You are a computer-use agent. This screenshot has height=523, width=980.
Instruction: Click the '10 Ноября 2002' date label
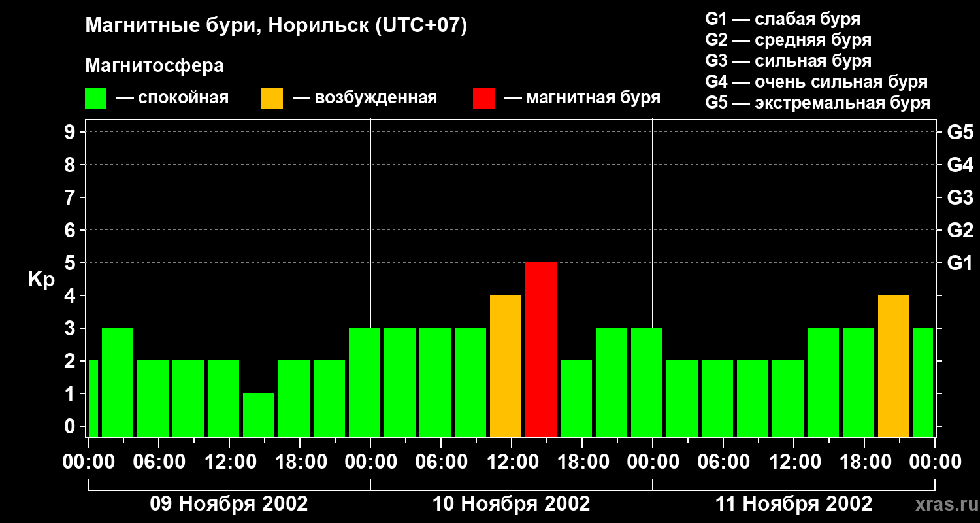512,504
